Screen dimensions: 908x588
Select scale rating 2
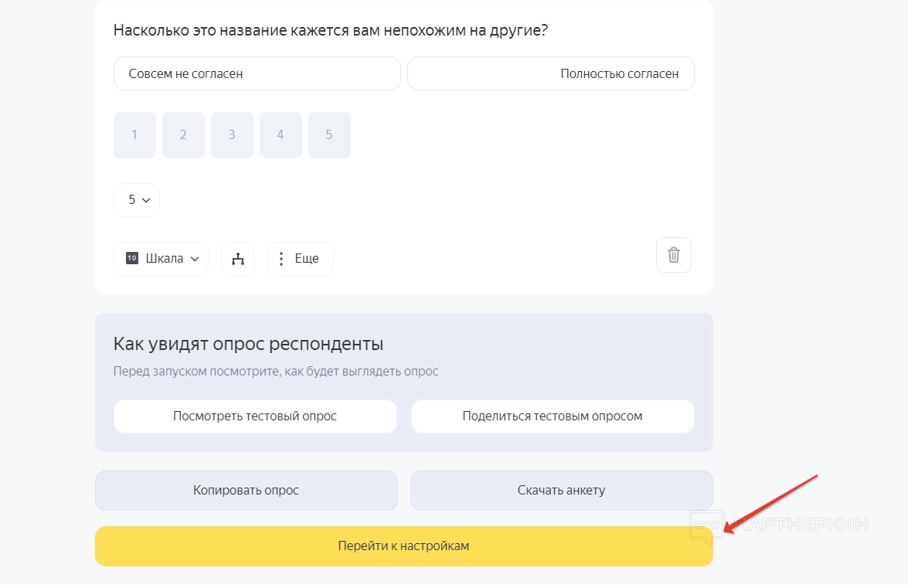coord(183,135)
